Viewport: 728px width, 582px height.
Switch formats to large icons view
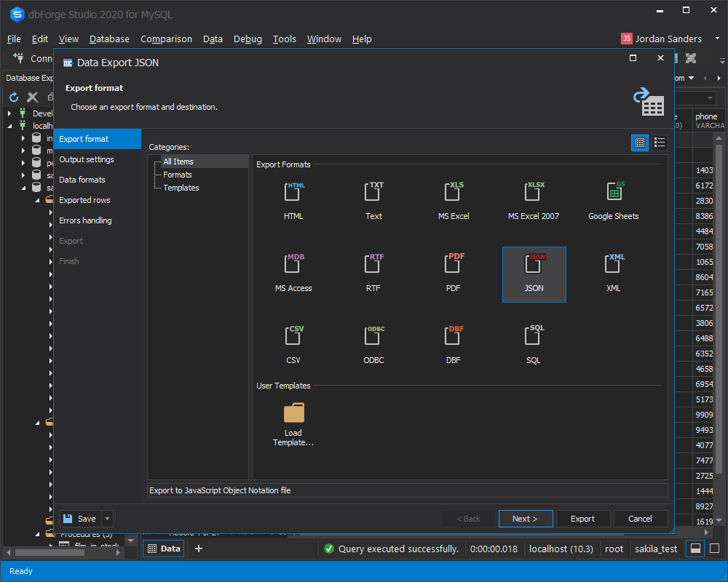(640, 143)
